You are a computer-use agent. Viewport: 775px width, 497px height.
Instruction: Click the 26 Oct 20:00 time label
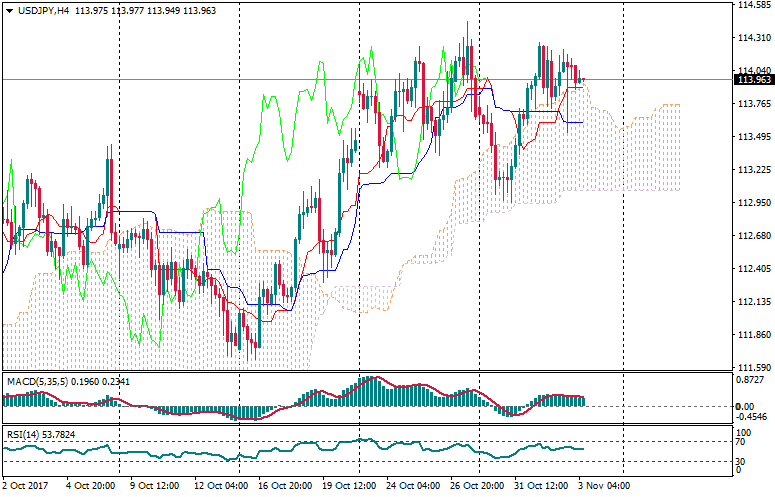pos(478,487)
